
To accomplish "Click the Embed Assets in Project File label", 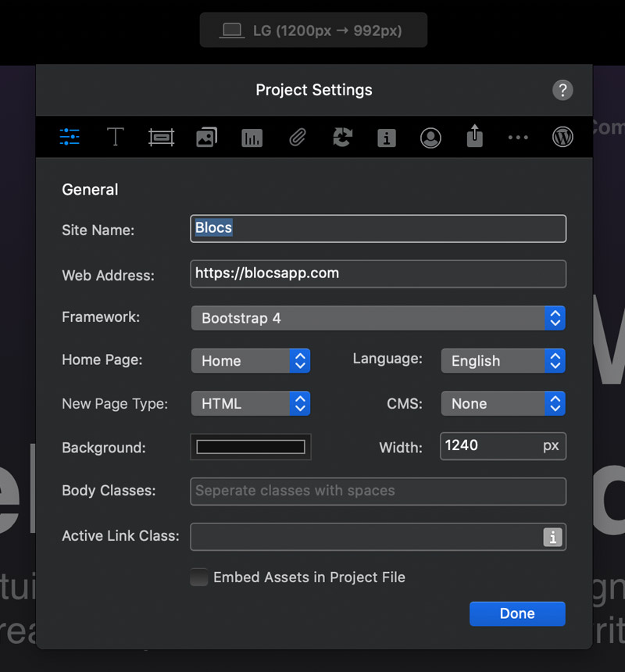I will coord(309,577).
